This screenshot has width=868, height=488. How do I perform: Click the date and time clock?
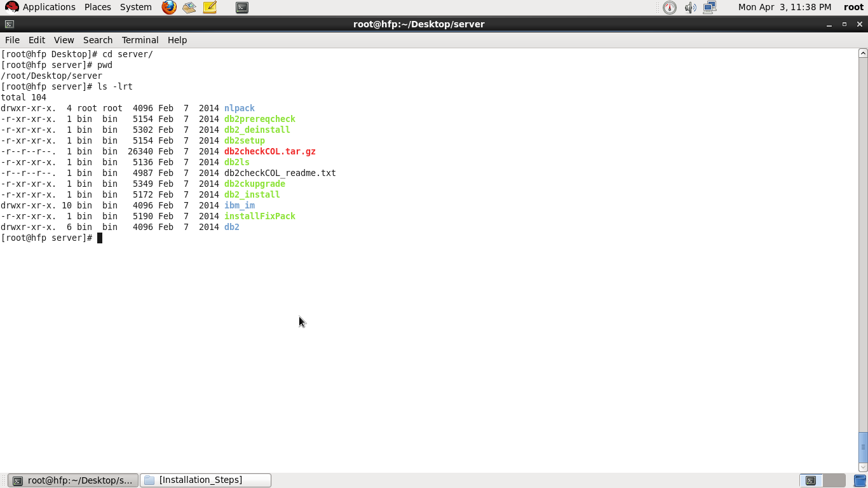pyautogui.click(x=785, y=7)
